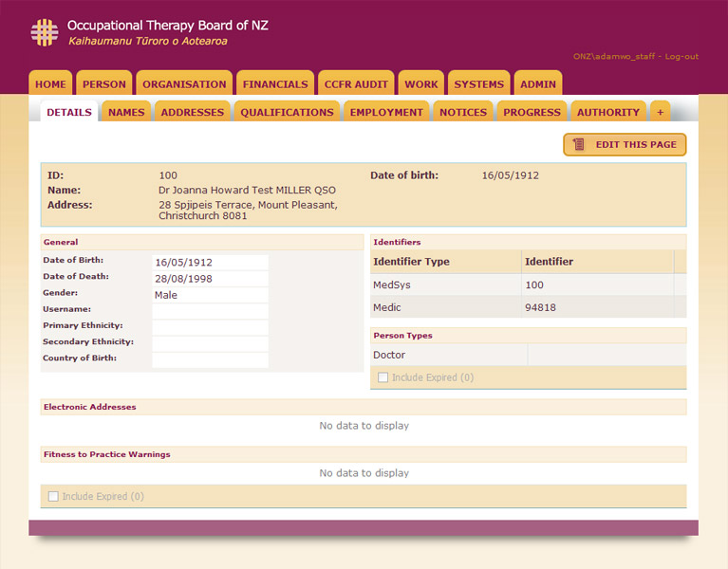Select the Country of Birth field
728x569 pixels.
(x=210, y=359)
